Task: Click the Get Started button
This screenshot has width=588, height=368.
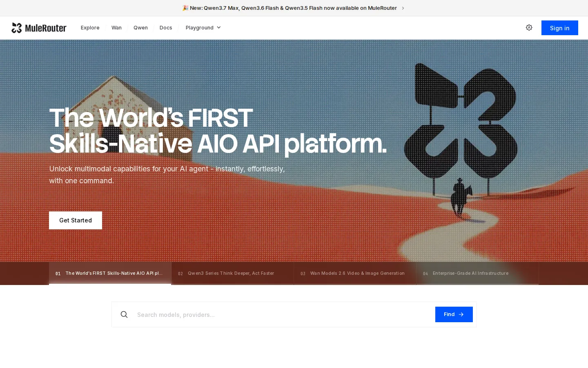Action: pos(76,220)
